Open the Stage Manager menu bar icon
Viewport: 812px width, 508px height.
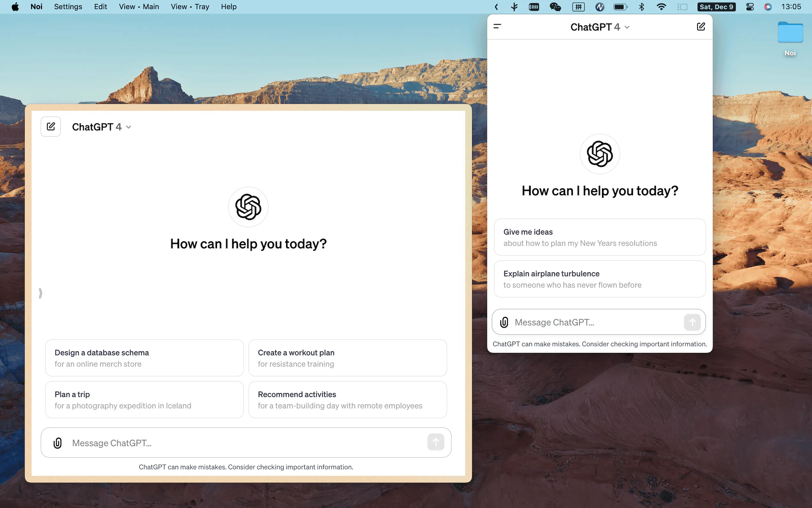point(683,7)
